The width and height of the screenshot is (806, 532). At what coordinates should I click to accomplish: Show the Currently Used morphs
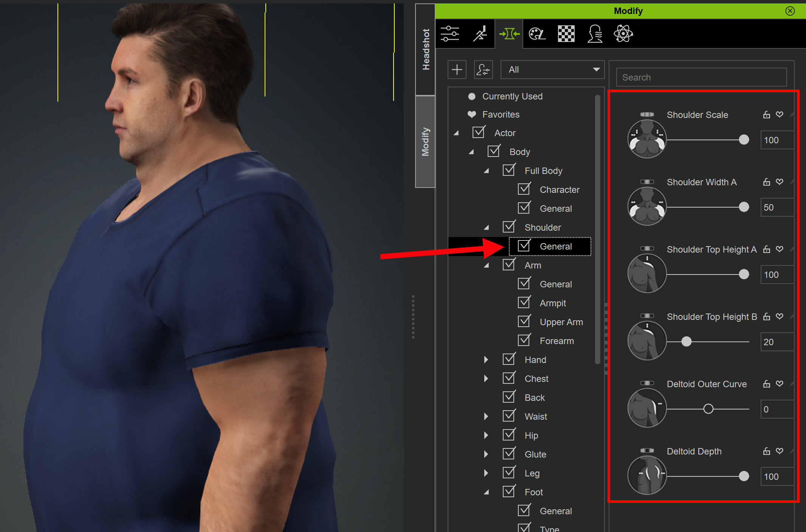(x=512, y=96)
